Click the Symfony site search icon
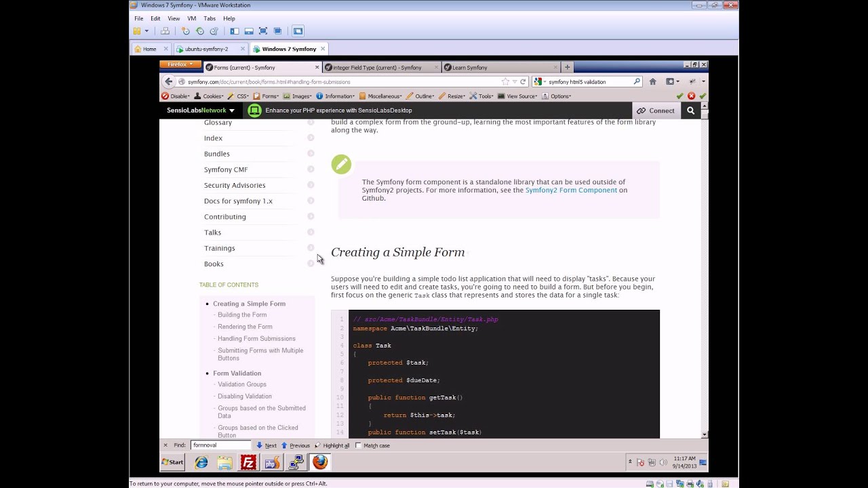This screenshot has height=488, width=868. [x=690, y=110]
